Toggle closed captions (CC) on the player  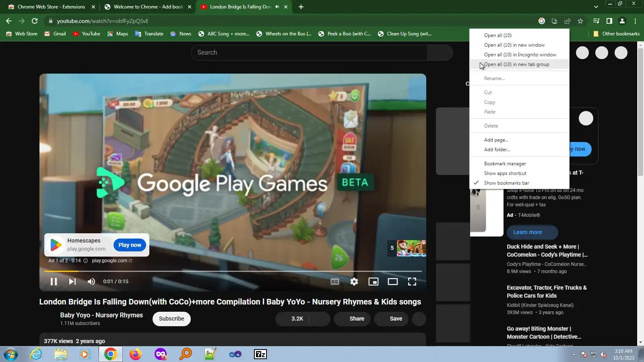click(335, 282)
